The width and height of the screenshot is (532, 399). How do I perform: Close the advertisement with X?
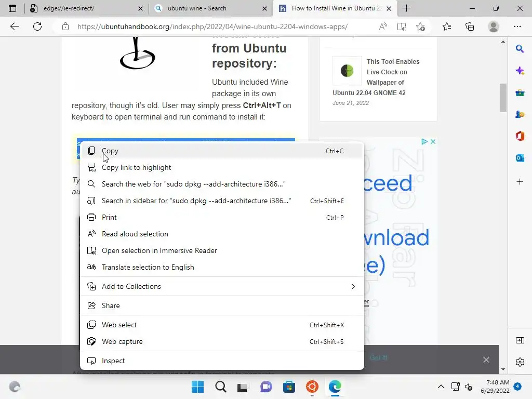433,141
